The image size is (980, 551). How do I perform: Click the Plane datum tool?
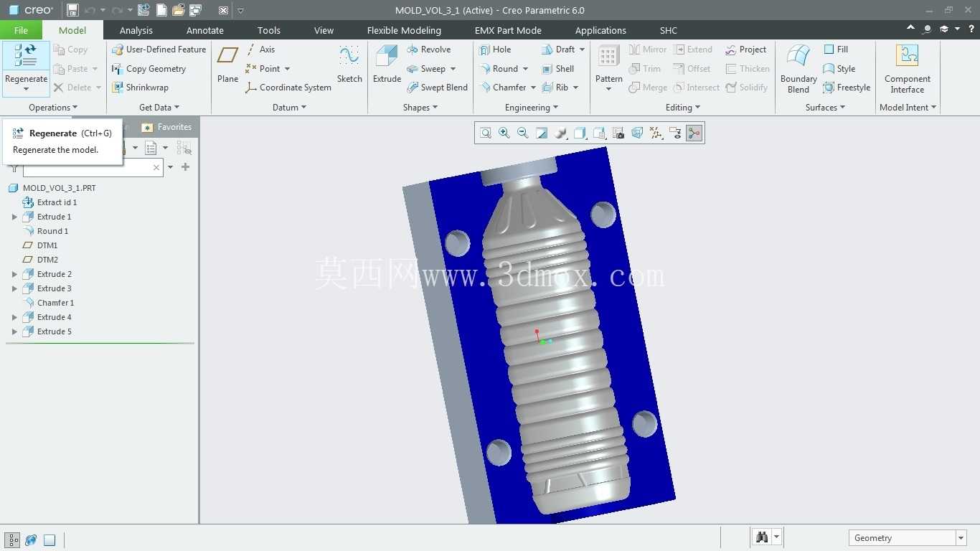click(227, 65)
